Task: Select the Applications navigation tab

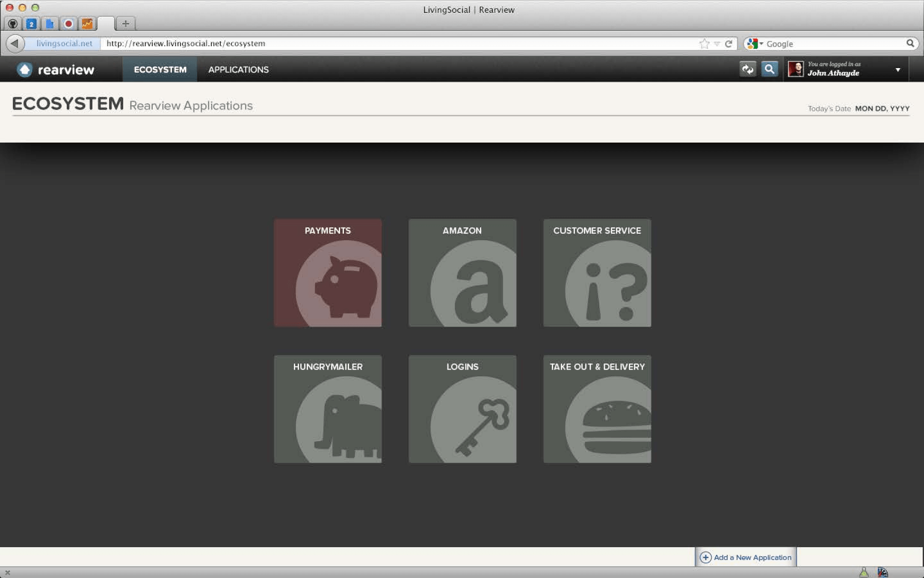Action: 238,69
